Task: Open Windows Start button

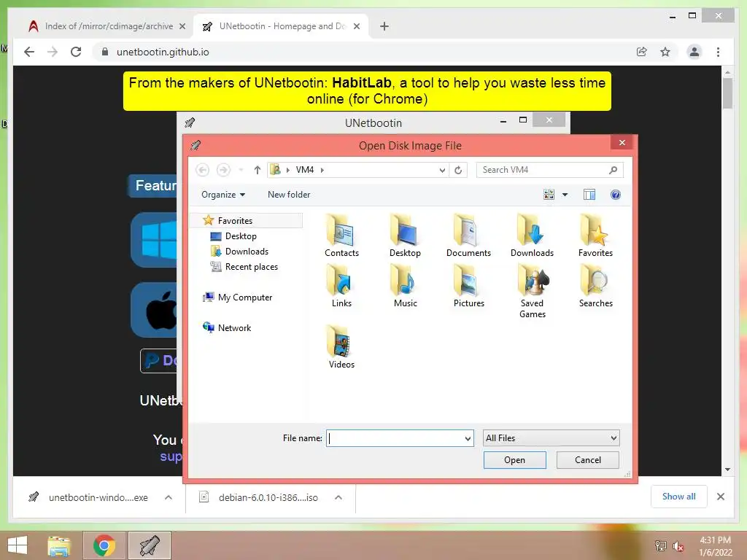Action: click(x=18, y=545)
